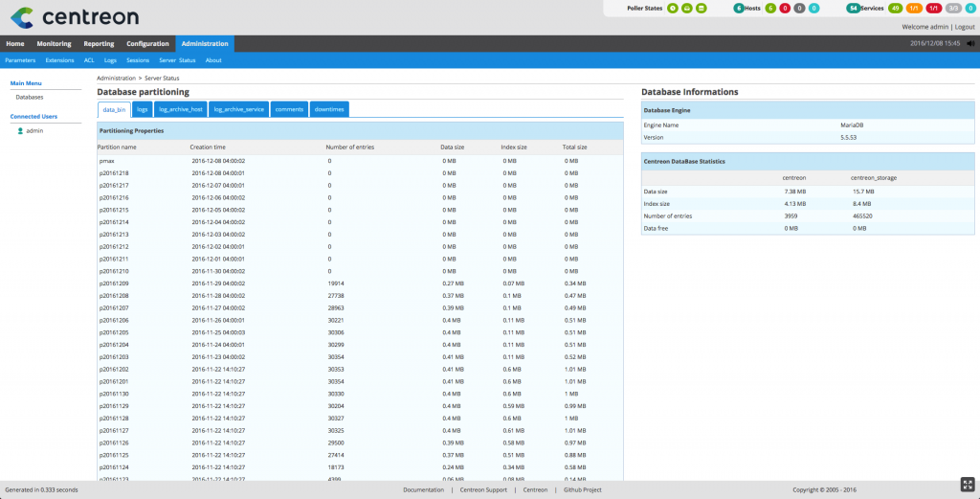Switch to the downtimes tab

(329, 109)
